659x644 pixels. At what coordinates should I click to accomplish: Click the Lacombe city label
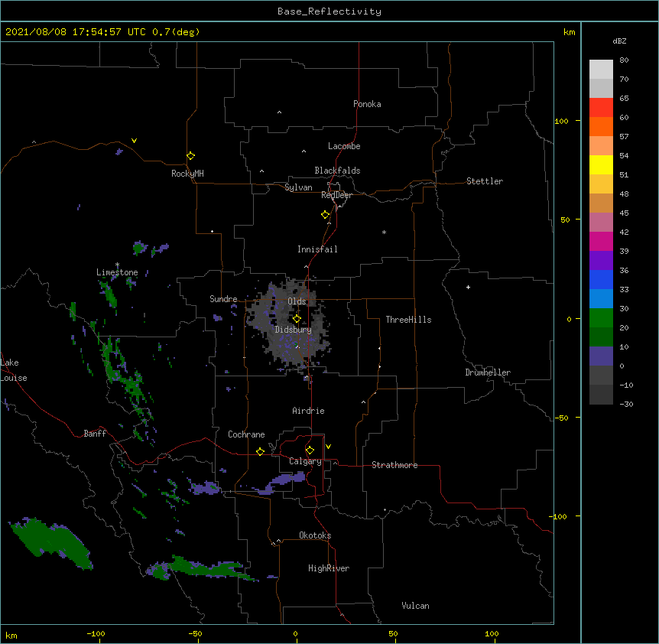[x=344, y=146]
